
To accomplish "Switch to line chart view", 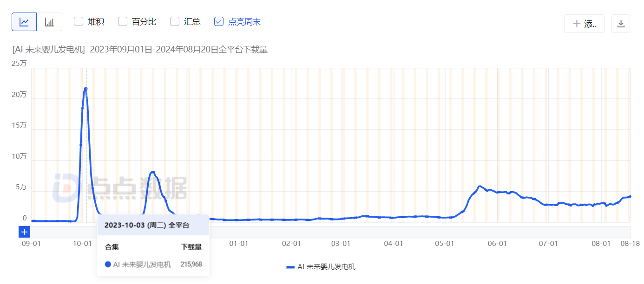I will point(24,22).
